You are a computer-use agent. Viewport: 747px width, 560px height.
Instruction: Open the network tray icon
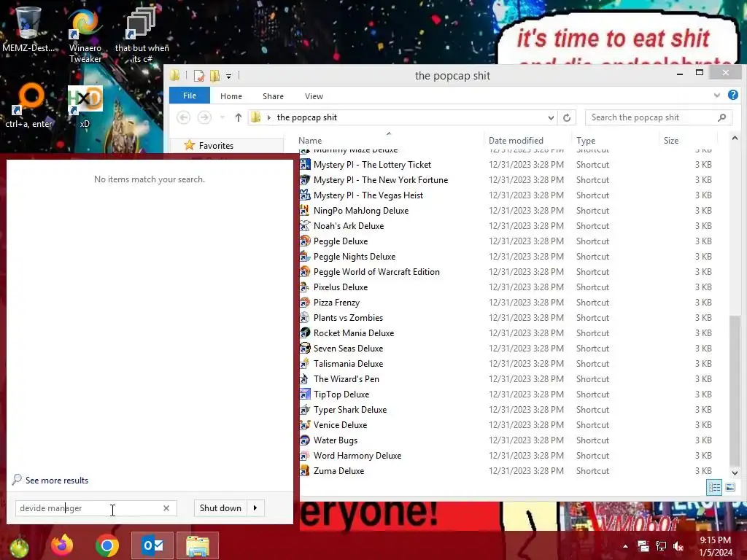[x=661, y=546]
